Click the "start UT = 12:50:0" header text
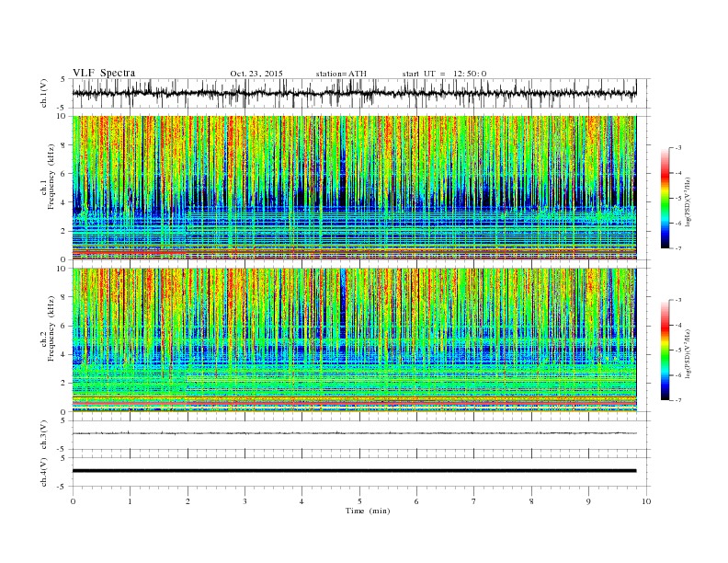Screen dimensions: 728x563 444,74
